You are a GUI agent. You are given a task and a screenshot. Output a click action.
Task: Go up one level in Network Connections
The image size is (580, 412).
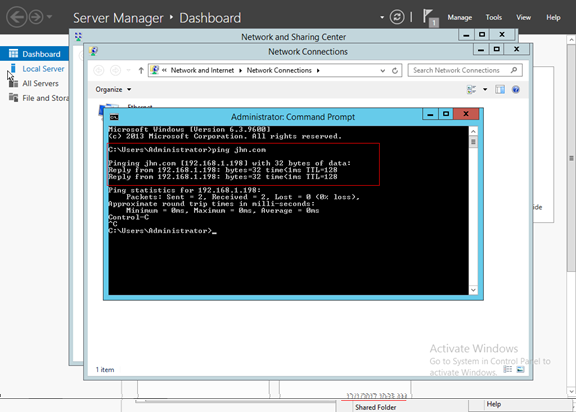tap(141, 70)
